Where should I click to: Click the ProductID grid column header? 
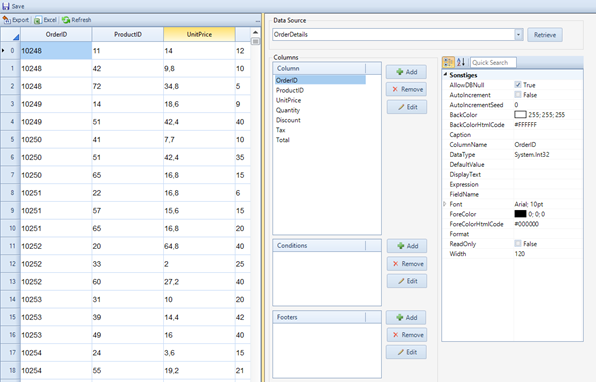point(128,34)
